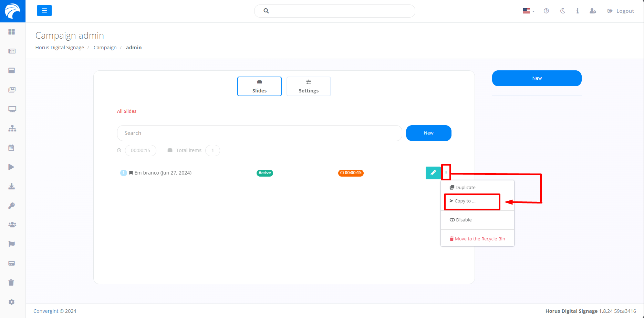The image size is (644, 318).
Task: Disable the slide via menu option
Action: [464, 220]
